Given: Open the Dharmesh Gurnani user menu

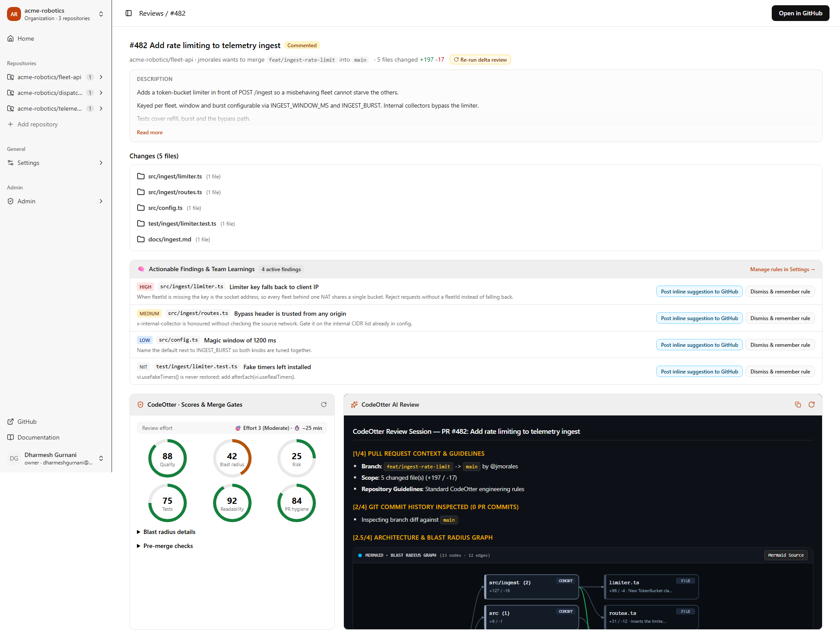Looking at the screenshot, I should coord(56,458).
